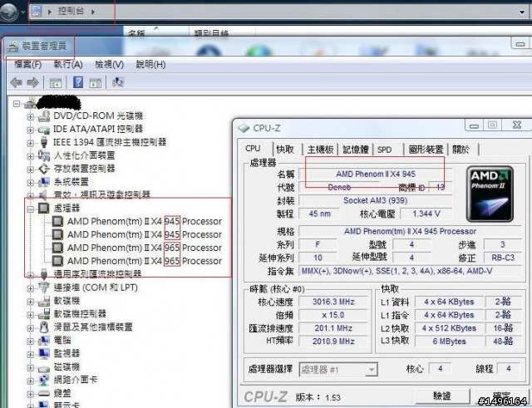This screenshot has width=532, height=408.
Task: Click the properties pane toolbar icon beside Help
Action: (96, 83)
